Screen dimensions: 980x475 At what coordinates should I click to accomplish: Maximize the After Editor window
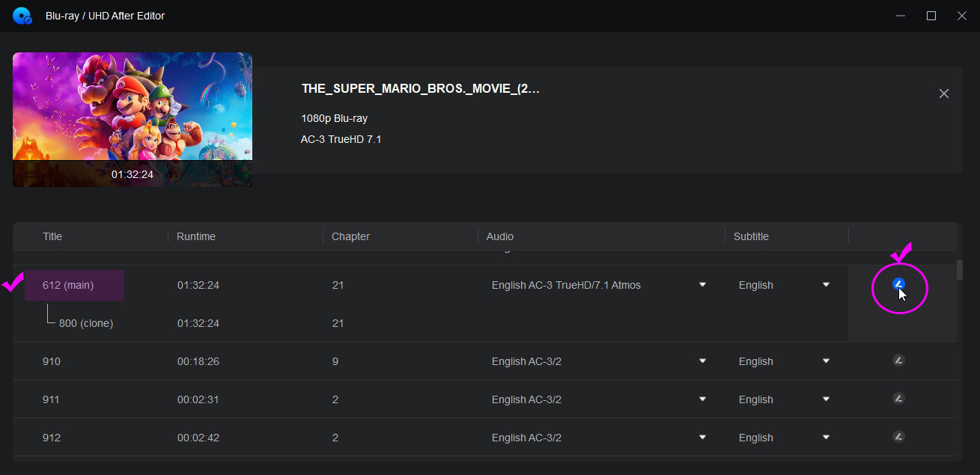[x=931, y=16]
